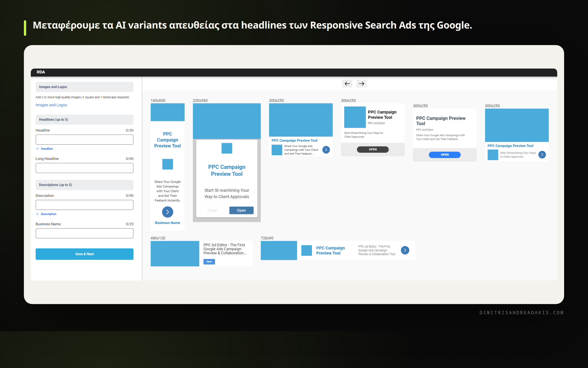
Task: Click the Images and Logos section header
Action: coord(84,87)
